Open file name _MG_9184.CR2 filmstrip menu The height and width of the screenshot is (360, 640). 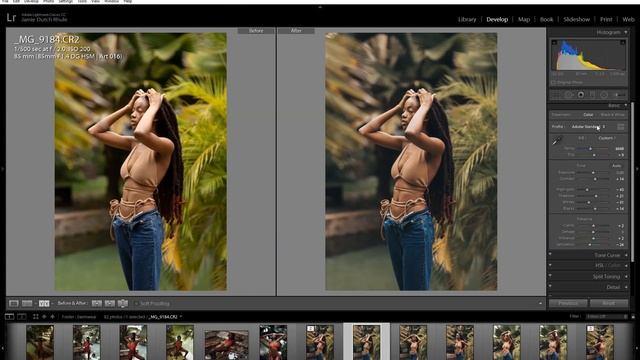[x=165, y=317]
